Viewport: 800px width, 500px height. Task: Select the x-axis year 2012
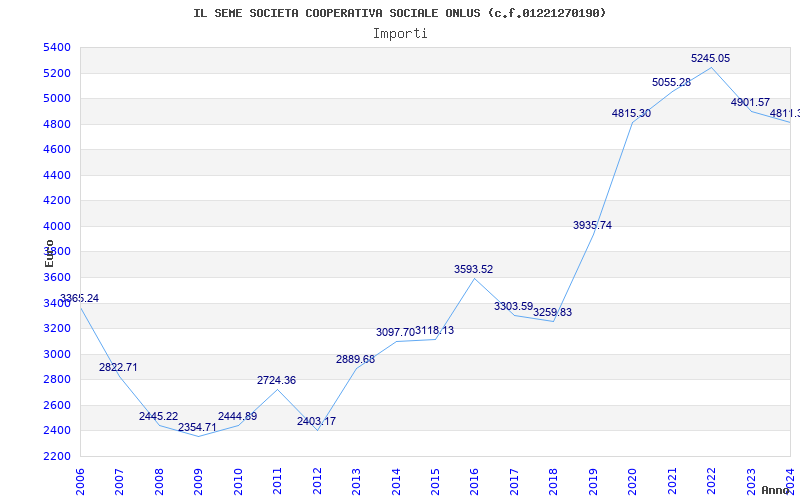[317, 482]
